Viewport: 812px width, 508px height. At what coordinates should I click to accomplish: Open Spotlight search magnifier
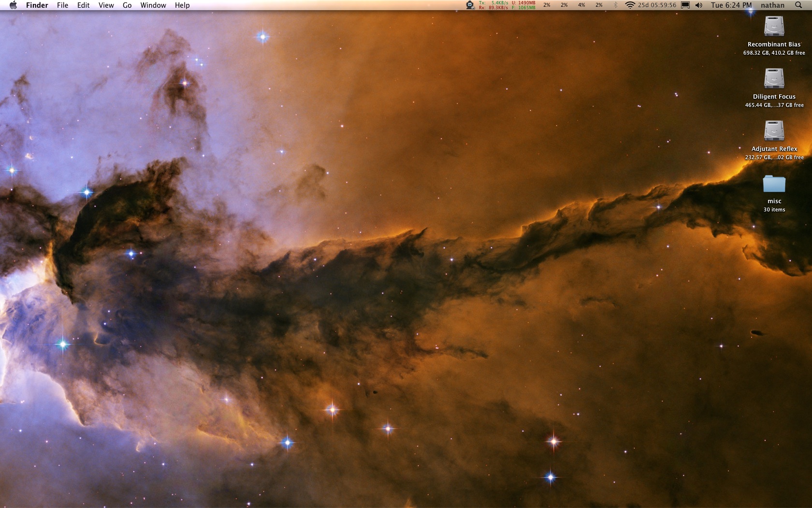(x=798, y=5)
